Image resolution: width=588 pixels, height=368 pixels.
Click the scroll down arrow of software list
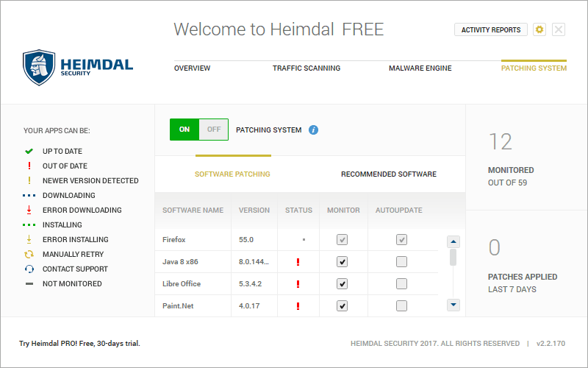453,305
